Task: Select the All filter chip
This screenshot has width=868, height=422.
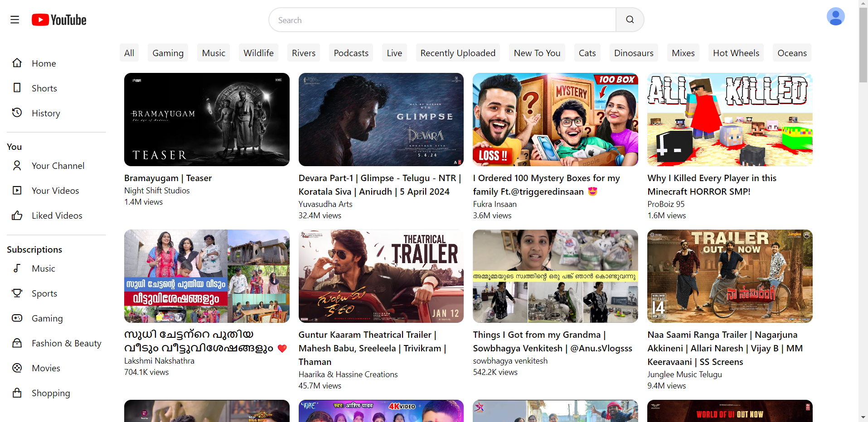Action: click(129, 53)
